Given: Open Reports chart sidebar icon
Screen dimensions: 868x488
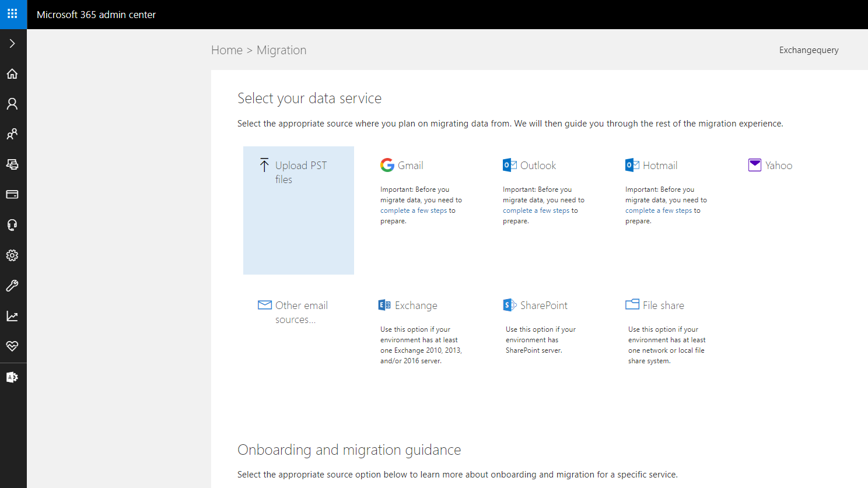Looking at the screenshot, I should point(12,316).
